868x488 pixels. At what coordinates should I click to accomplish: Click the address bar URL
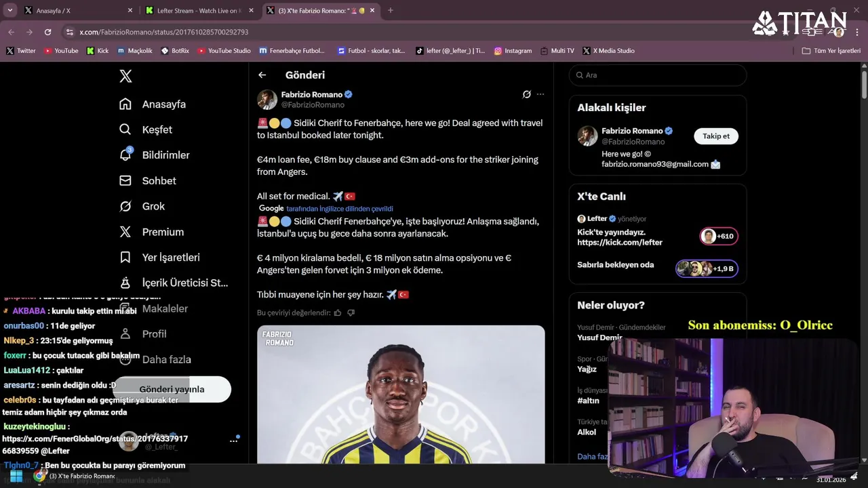pyautogui.click(x=163, y=32)
